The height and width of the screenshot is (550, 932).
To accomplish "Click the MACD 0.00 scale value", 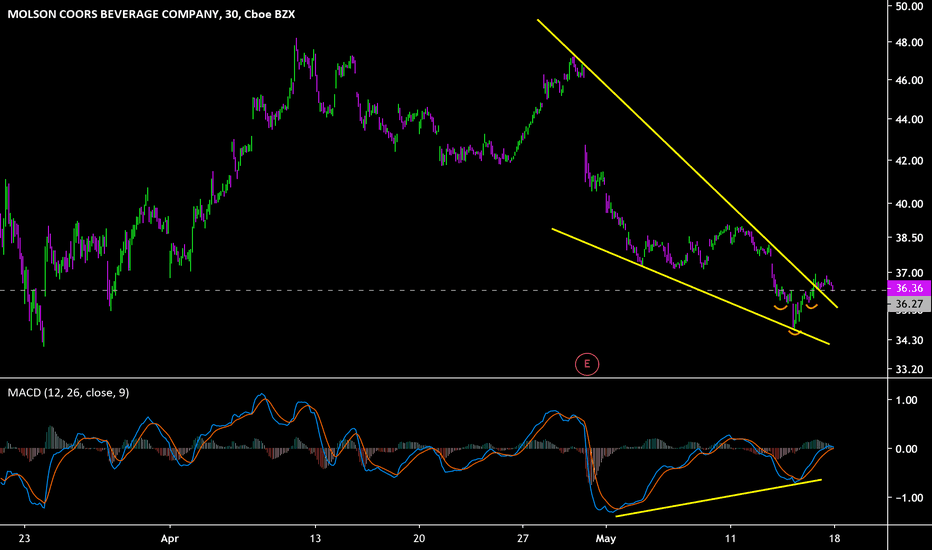I will tap(906, 449).
